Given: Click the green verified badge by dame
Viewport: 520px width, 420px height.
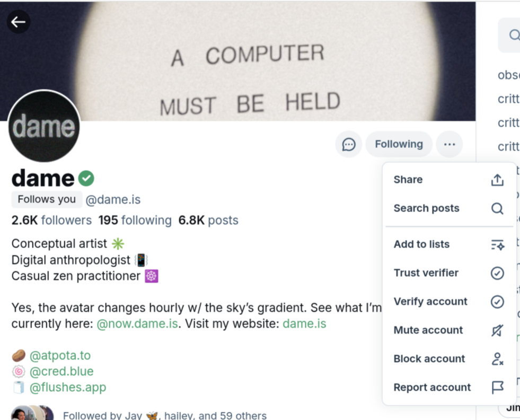Looking at the screenshot, I should click(86, 178).
